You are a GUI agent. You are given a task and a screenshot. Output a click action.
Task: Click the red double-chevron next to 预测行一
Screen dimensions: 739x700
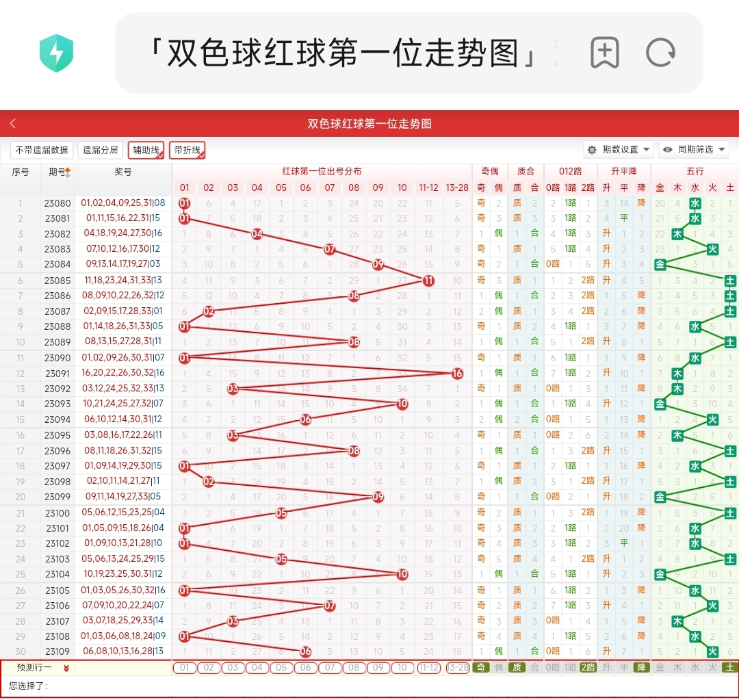click(66, 668)
